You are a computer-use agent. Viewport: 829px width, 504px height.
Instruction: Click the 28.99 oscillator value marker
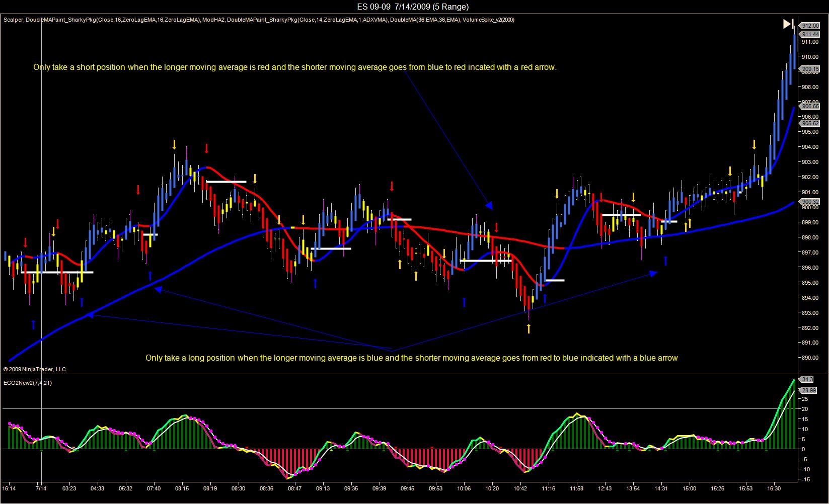click(809, 390)
